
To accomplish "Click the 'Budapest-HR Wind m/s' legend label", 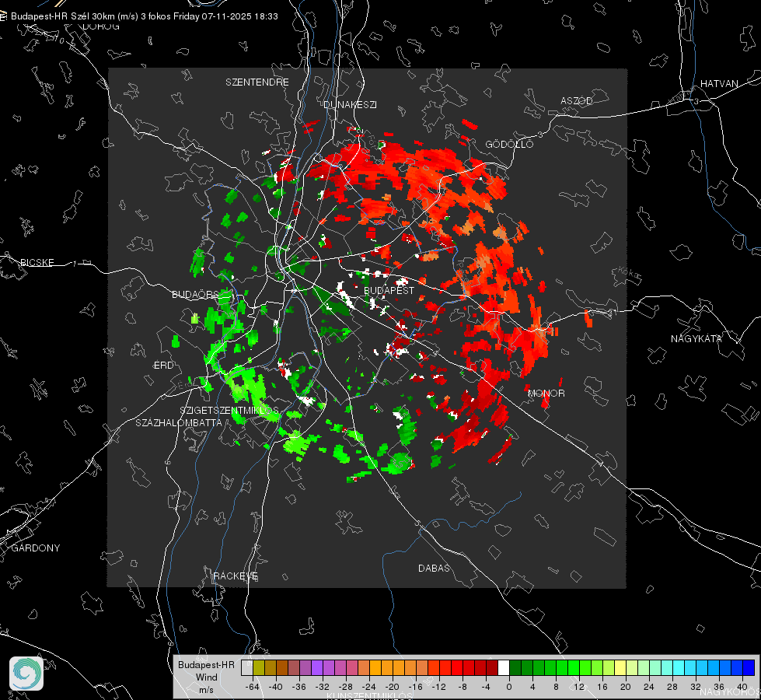I will click(x=206, y=677).
